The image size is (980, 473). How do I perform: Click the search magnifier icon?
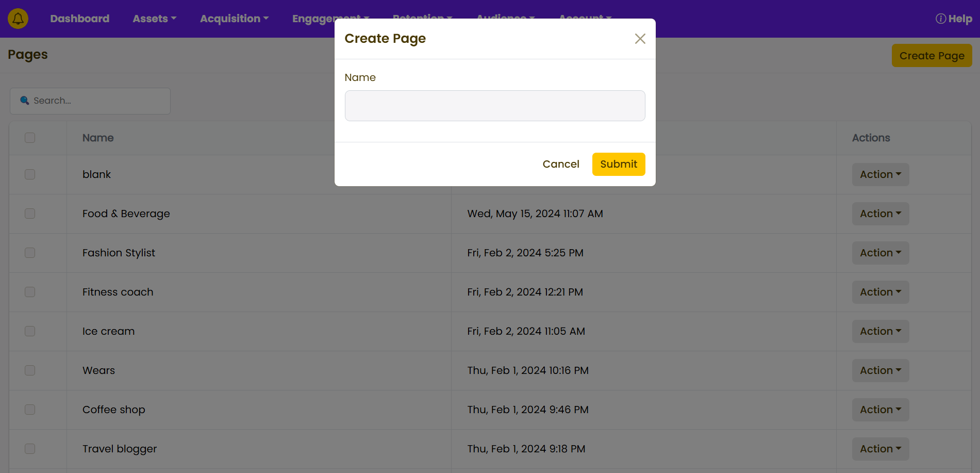coord(24,101)
